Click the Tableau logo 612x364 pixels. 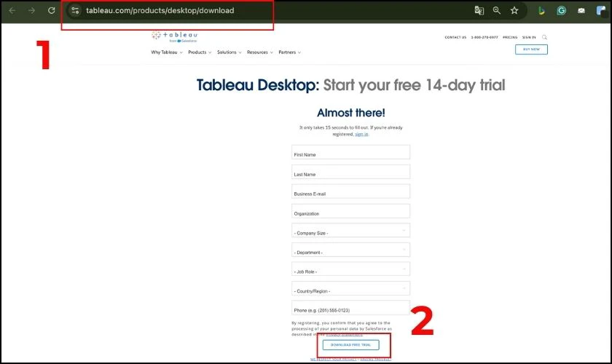tap(174, 36)
